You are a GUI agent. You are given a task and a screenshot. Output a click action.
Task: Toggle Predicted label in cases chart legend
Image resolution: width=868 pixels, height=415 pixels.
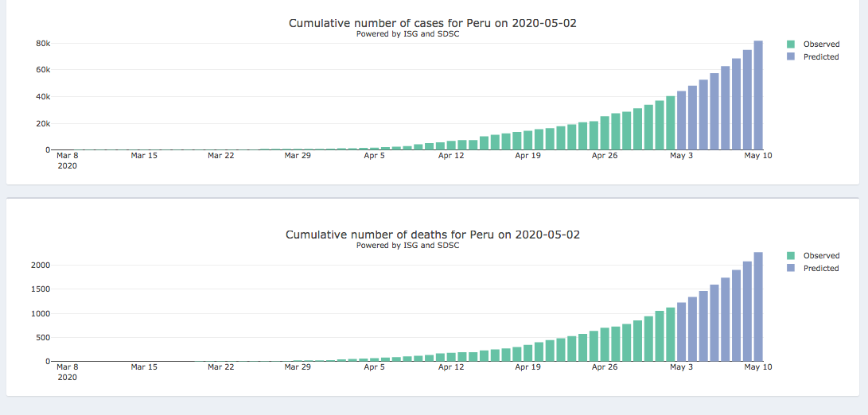[x=821, y=57]
